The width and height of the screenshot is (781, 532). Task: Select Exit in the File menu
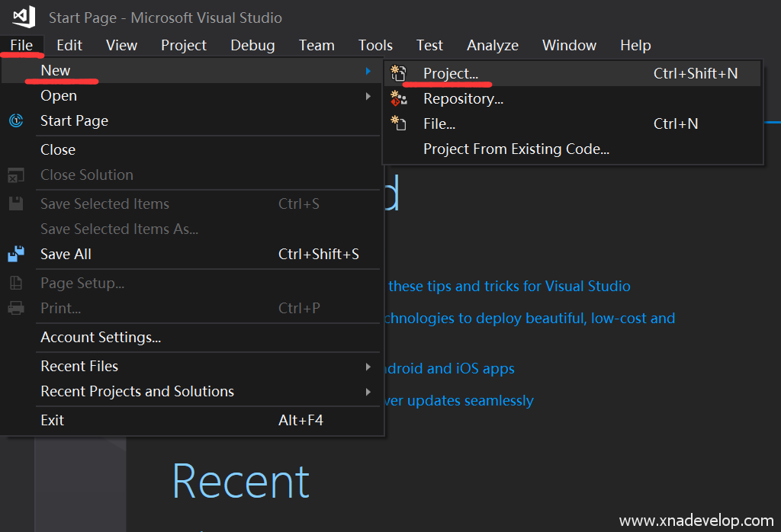pyautogui.click(x=52, y=420)
